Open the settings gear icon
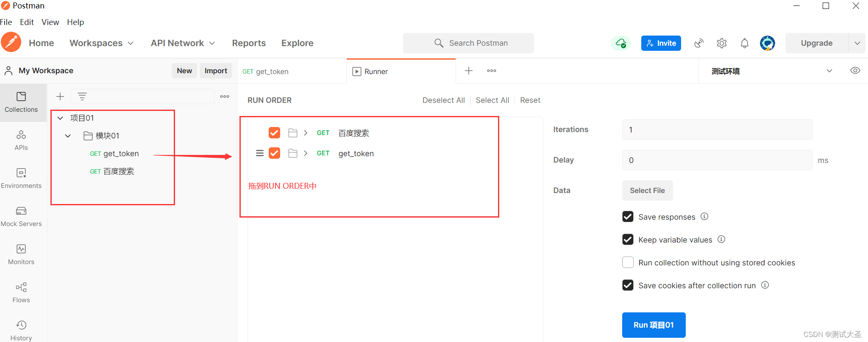 (x=722, y=43)
